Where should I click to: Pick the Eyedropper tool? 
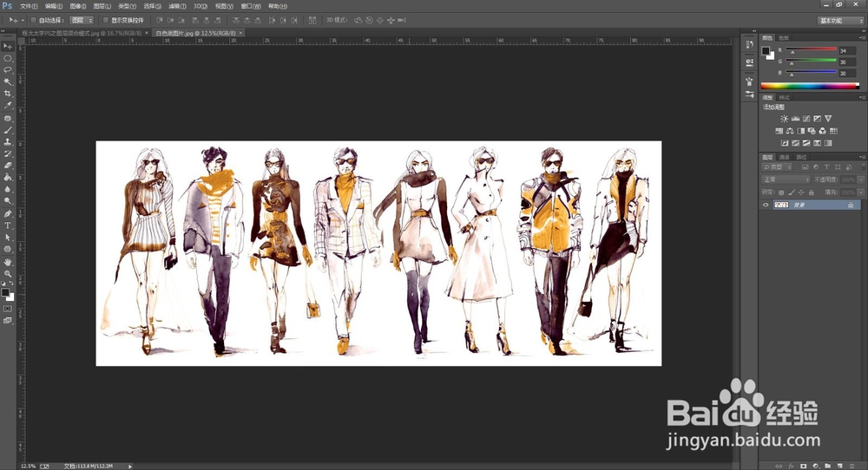[8, 105]
